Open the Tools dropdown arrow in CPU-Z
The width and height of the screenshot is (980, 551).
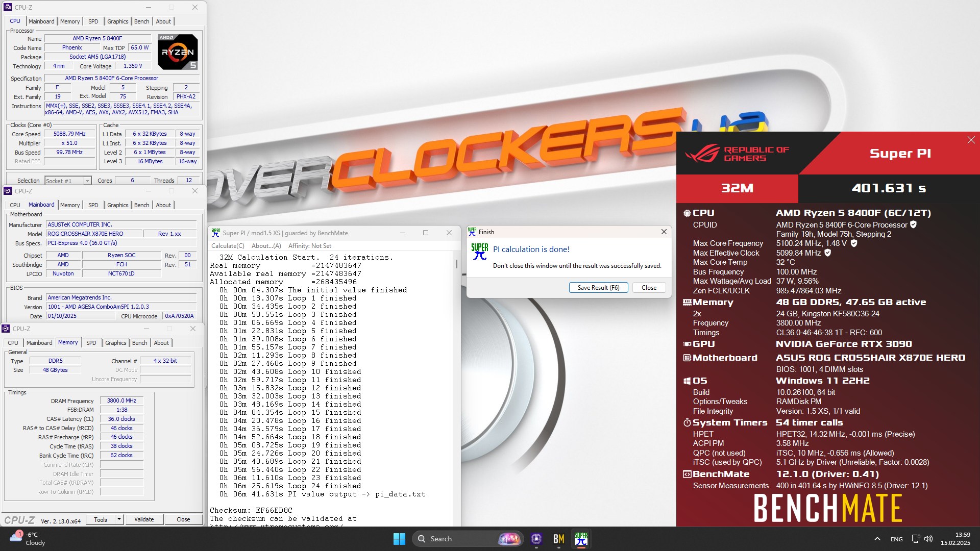(x=119, y=519)
